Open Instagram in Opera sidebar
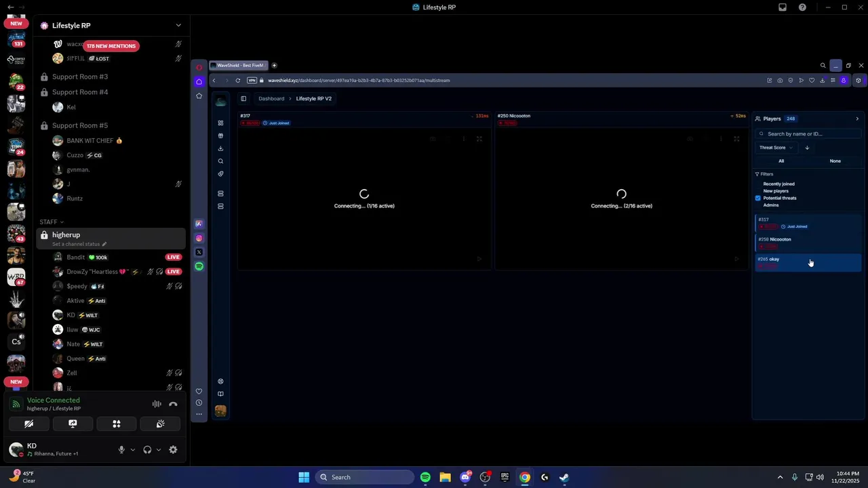Screen dimensions: 868x488 199,238
